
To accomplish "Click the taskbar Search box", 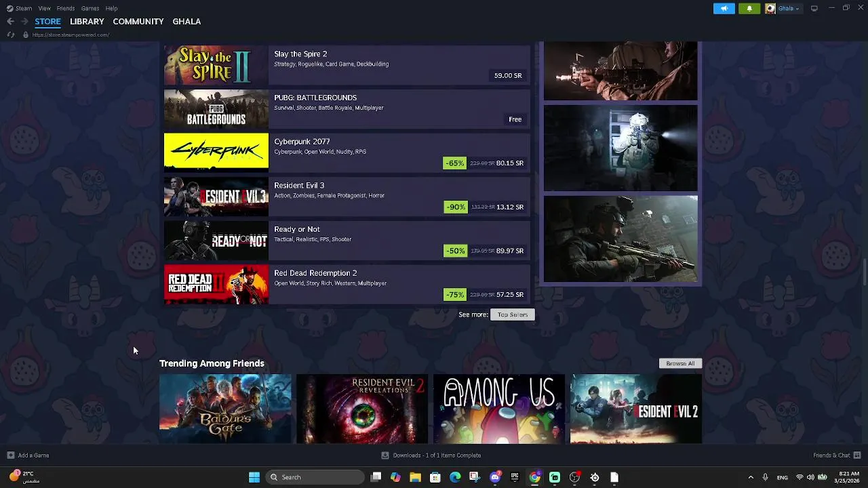I will [x=314, y=477].
